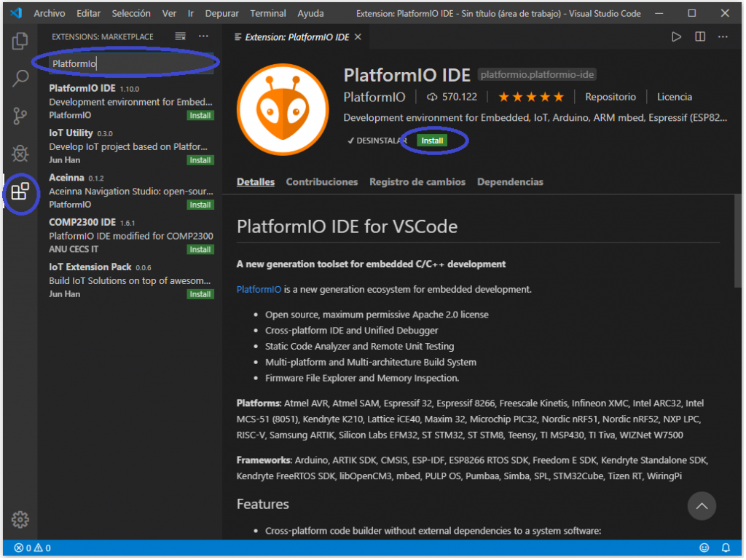Open the Terminal menu
746x560 pixels.
coord(268,13)
